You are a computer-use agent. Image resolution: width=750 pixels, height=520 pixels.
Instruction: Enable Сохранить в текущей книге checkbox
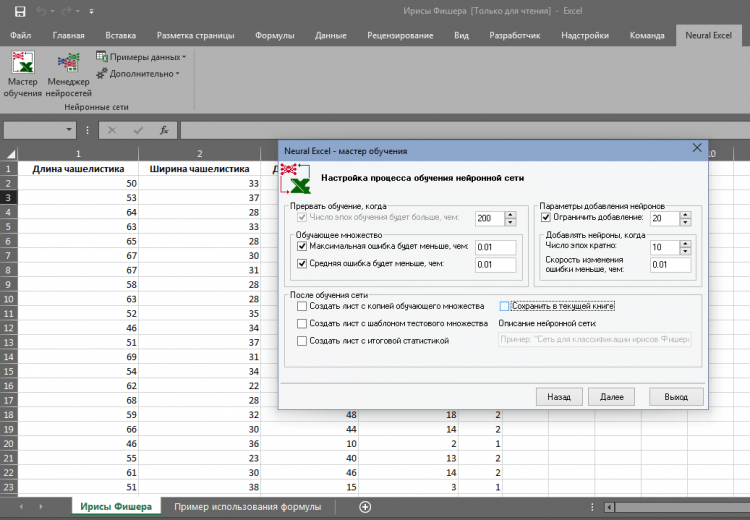tap(505, 306)
